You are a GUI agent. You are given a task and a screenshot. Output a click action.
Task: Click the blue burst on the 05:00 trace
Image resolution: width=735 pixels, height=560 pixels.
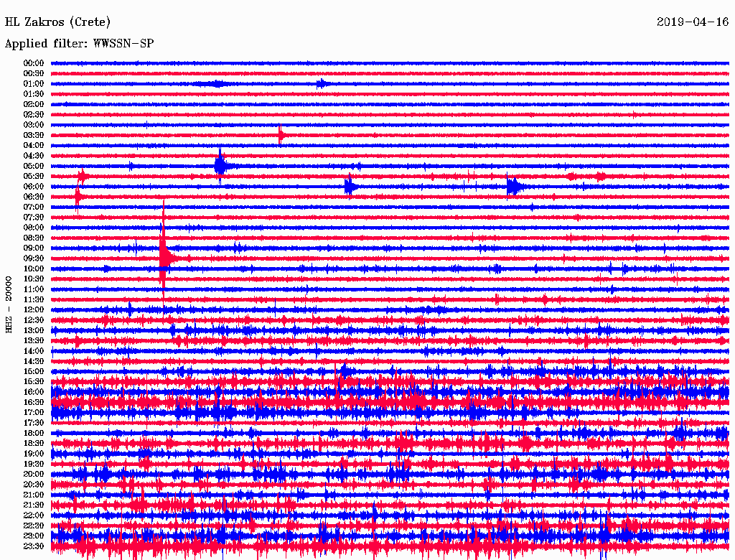click(x=220, y=166)
